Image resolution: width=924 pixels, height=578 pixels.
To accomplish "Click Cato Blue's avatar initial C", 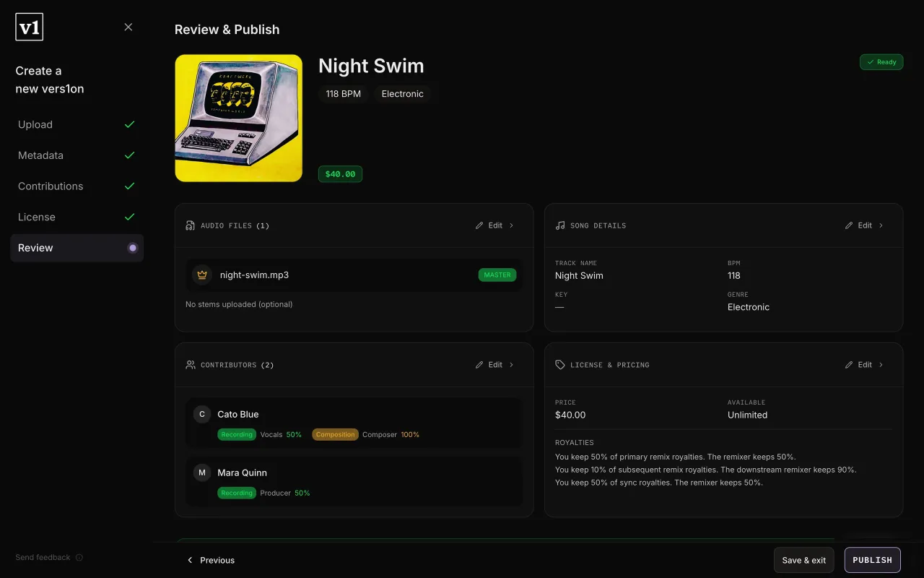I will coord(202,414).
